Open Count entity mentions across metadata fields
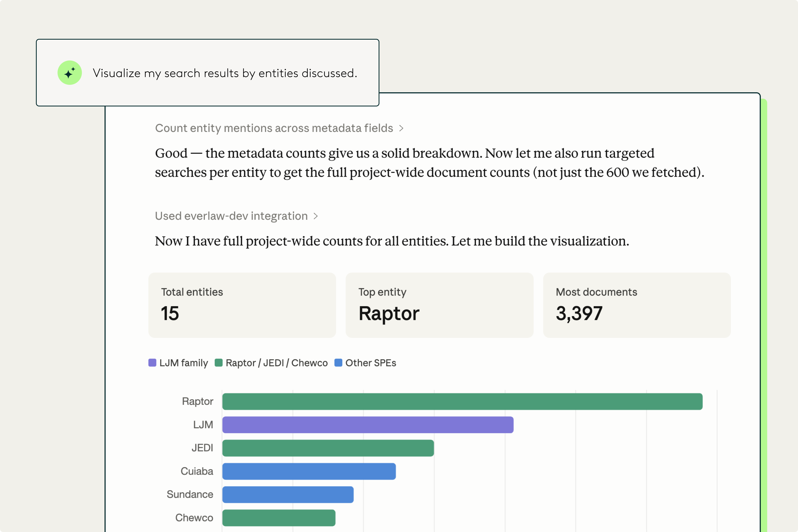798x532 pixels. pyautogui.click(x=274, y=128)
